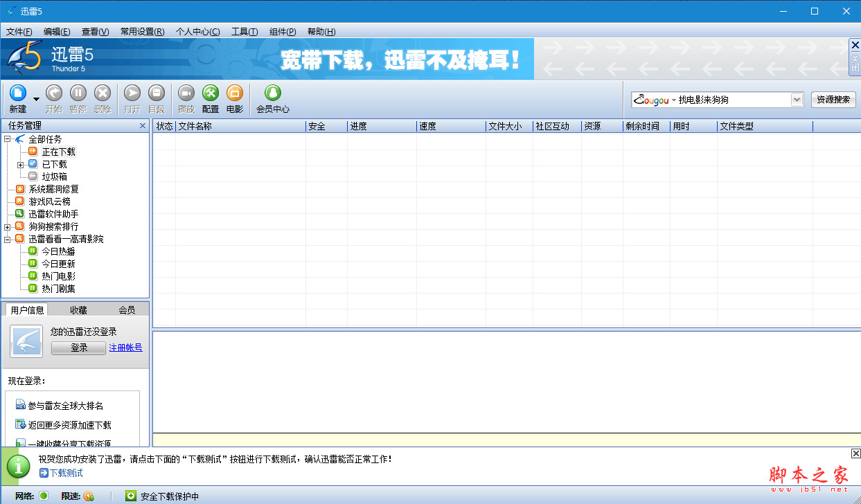Screen dimensions: 861x504
Task: Open the 今日更新 list
Action: 58,264
